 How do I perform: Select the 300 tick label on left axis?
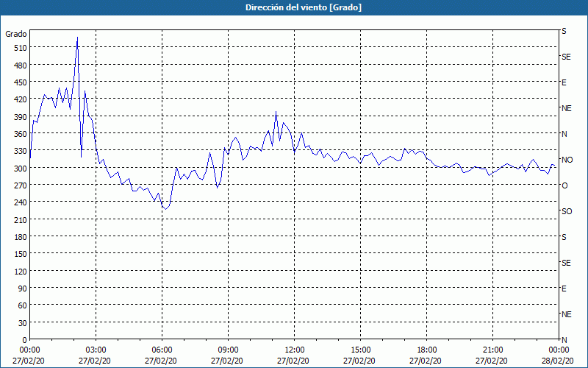[18, 168]
